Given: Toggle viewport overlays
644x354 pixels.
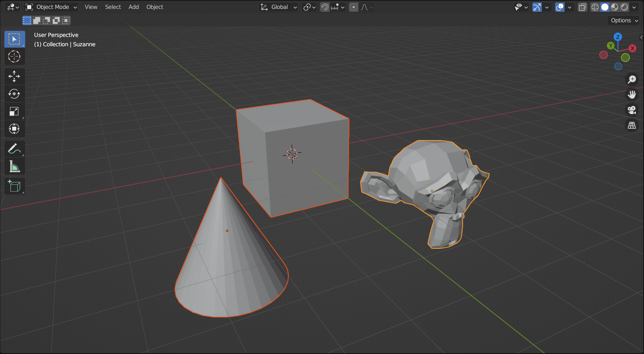Looking at the screenshot, I should pyautogui.click(x=560, y=7).
